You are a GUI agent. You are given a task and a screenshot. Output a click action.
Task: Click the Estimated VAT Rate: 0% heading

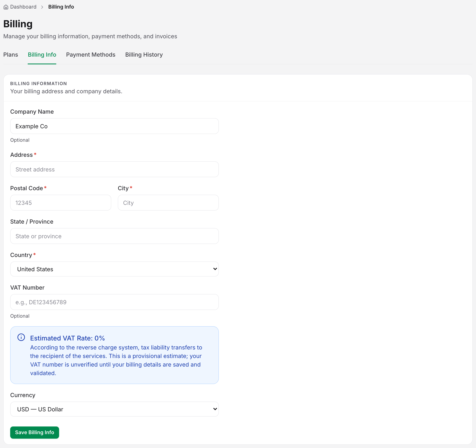click(x=67, y=338)
